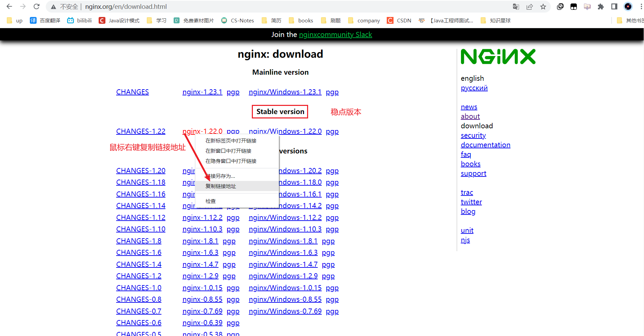Open the company bookmark folder
The image size is (644, 336).
point(364,21)
